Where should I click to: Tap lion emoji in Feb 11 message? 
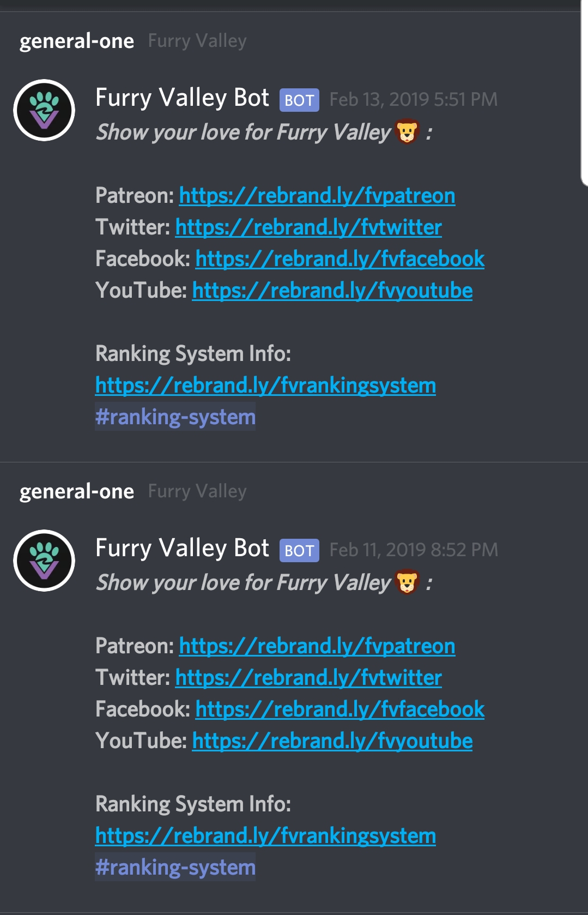click(407, 582)
